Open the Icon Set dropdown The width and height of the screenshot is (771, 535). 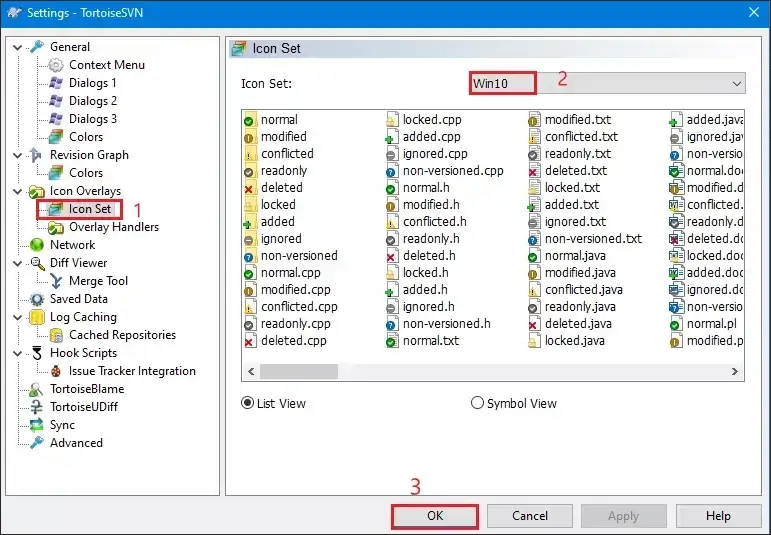pos(607,83)
